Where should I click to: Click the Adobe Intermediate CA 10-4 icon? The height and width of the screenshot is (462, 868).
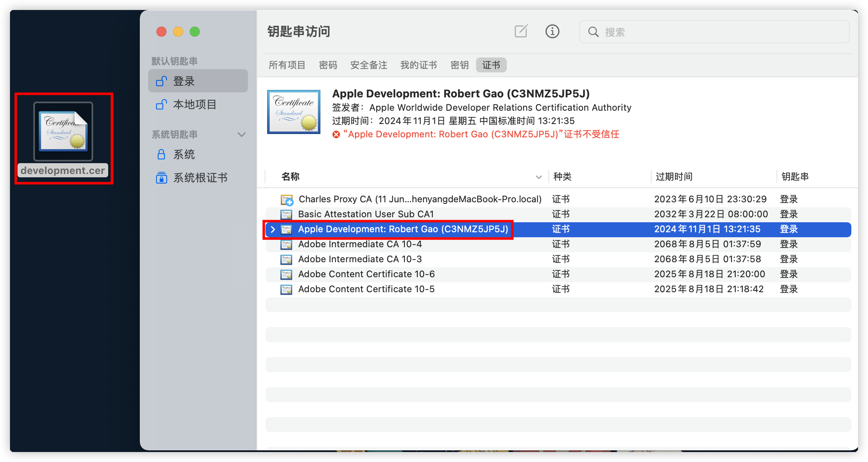pos(286,244)
